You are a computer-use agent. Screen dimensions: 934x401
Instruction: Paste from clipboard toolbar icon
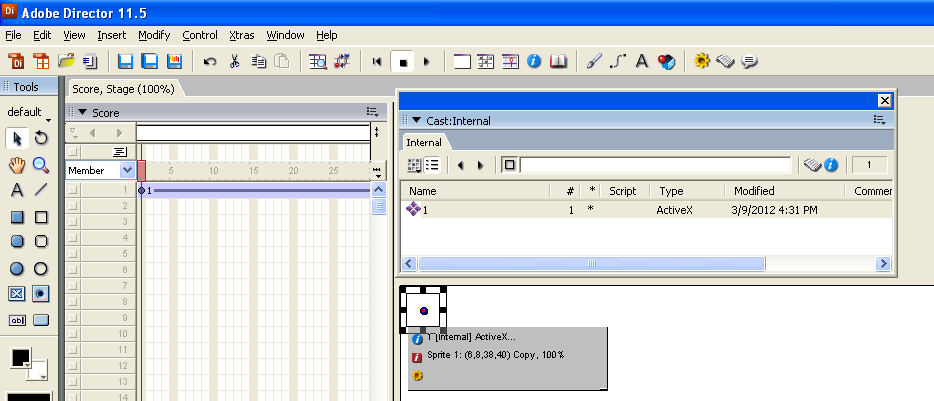coord(282,61)
